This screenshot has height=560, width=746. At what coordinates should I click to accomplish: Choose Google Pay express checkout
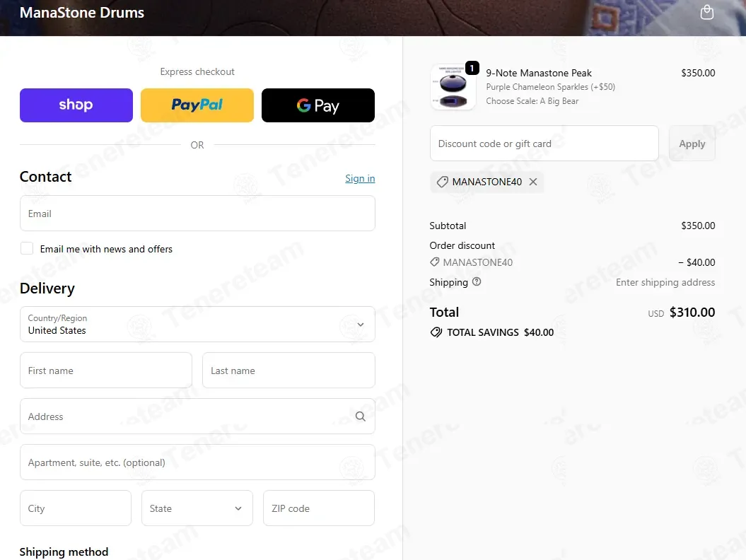pyautogui.click(x=317, y=105)
